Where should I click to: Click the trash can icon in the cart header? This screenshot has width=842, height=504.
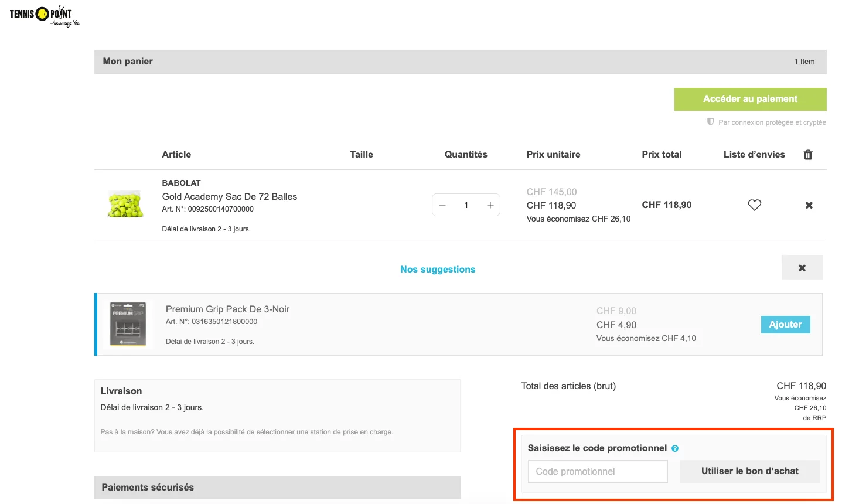tap(808, 154)
